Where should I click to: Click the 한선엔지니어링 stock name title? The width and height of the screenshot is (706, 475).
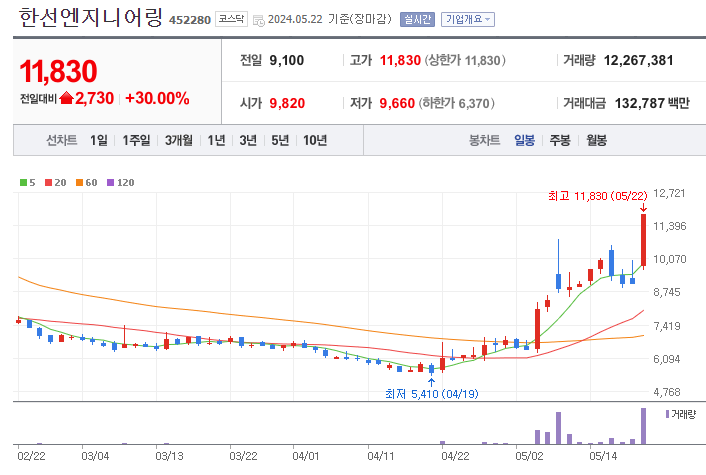91,18
